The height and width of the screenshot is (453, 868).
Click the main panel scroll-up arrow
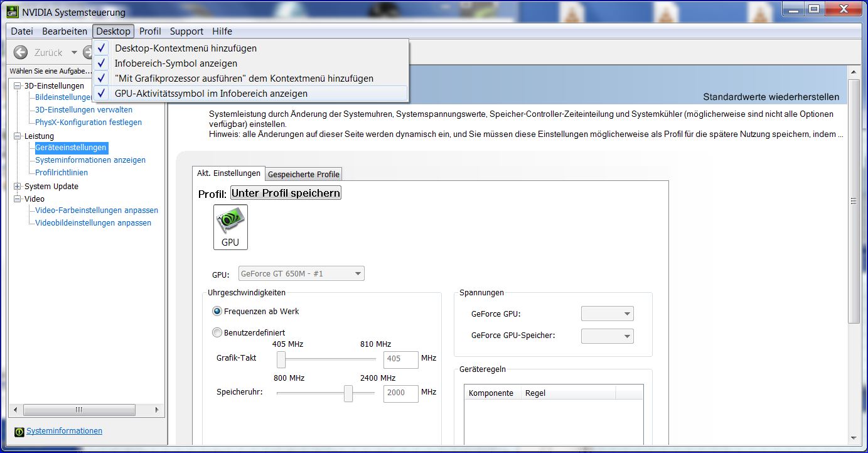[x=854, y=74]
